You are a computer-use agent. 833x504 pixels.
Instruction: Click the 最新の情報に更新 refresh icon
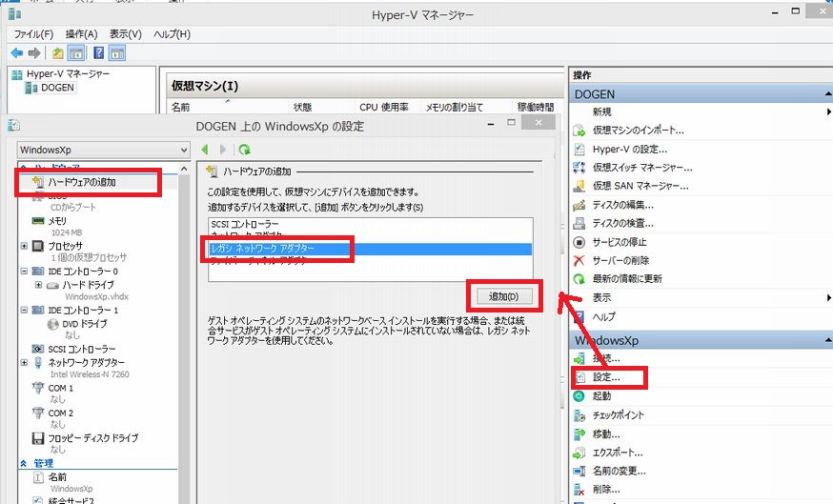(579, 278)
